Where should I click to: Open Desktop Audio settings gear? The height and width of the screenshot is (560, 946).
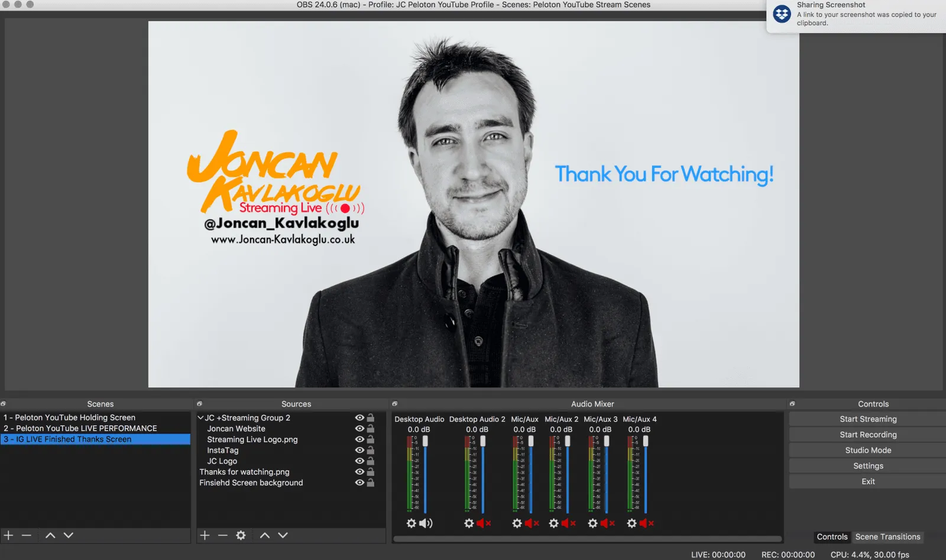coord(411,523)
